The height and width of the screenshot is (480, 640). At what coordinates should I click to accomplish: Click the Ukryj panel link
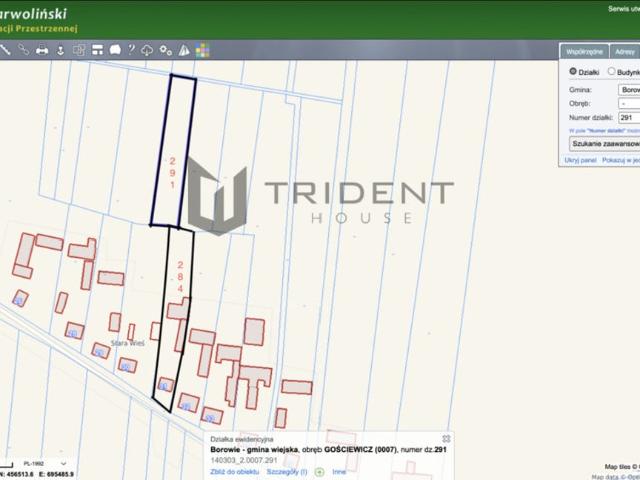[x=580, y=160]
